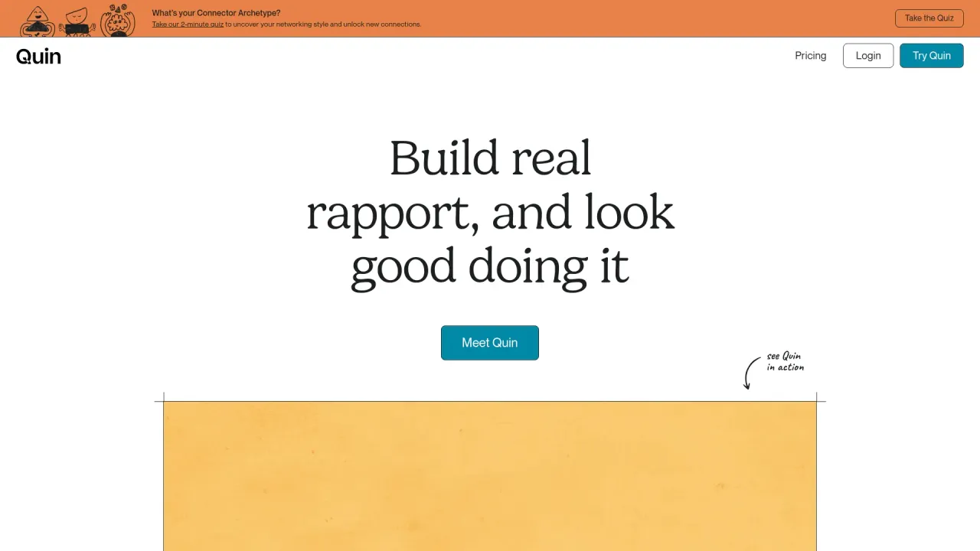Click the bowl-shaped character illustration in banner

pos(77,21)
